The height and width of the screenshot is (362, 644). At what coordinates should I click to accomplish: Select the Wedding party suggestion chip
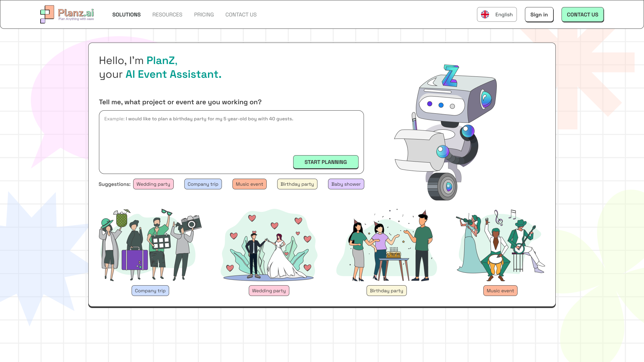click(153, 184)
